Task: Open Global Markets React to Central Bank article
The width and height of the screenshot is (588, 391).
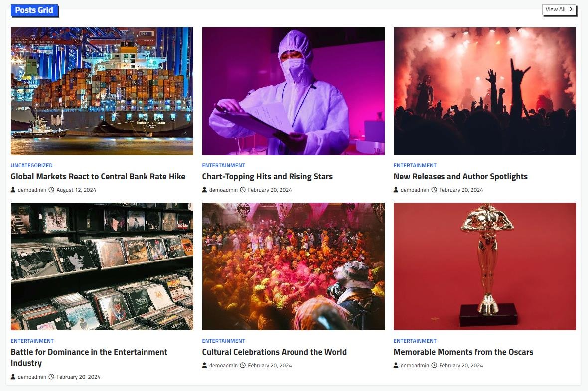Action: [98, 176]
